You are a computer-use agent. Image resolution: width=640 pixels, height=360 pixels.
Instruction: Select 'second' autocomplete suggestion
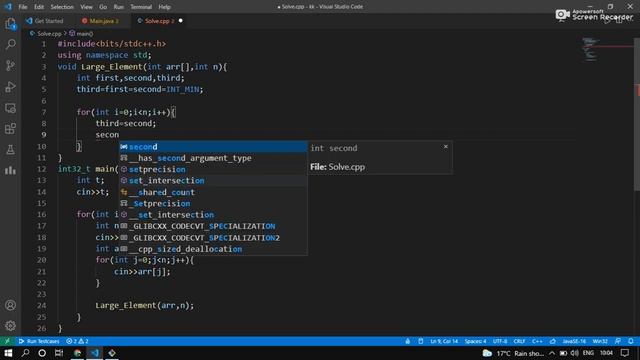(213, 147)
